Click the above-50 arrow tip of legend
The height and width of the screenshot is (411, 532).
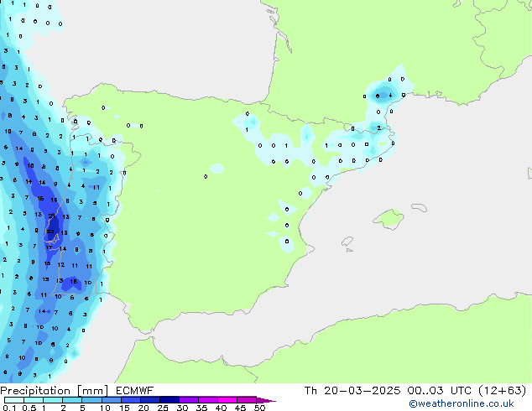266,400
